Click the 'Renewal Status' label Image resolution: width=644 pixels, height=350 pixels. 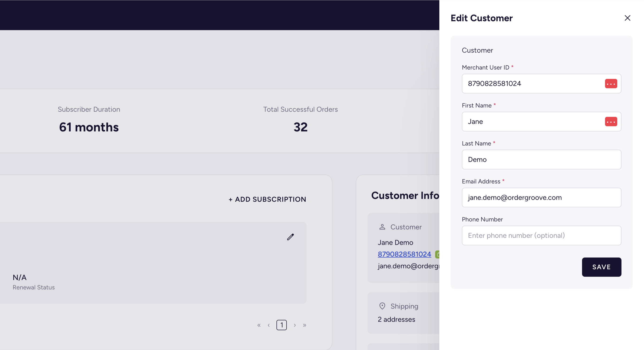point(34,287)
